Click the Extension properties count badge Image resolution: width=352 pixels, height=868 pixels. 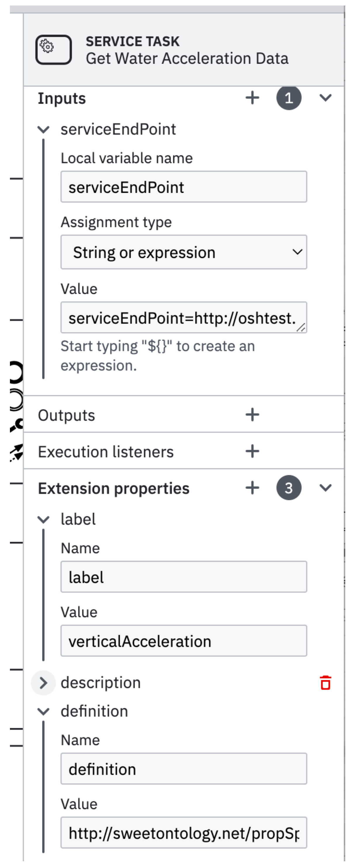pos(289,487)
